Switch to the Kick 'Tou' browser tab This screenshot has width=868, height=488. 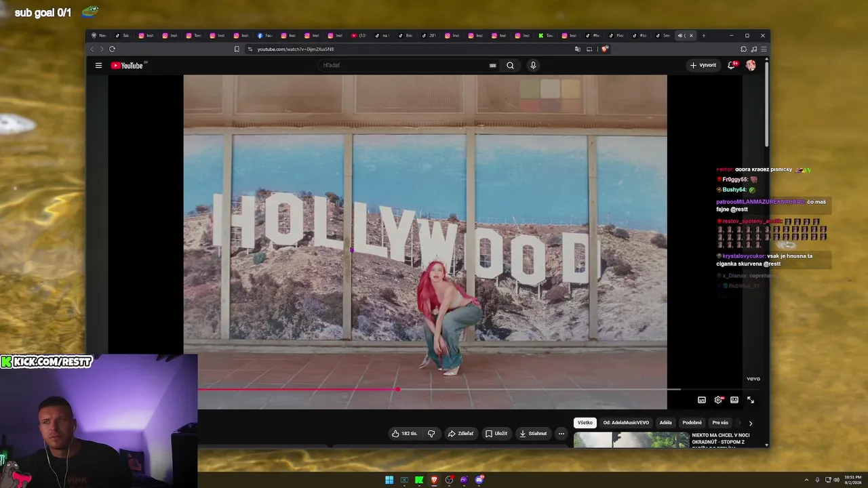(x=546, y=35)
